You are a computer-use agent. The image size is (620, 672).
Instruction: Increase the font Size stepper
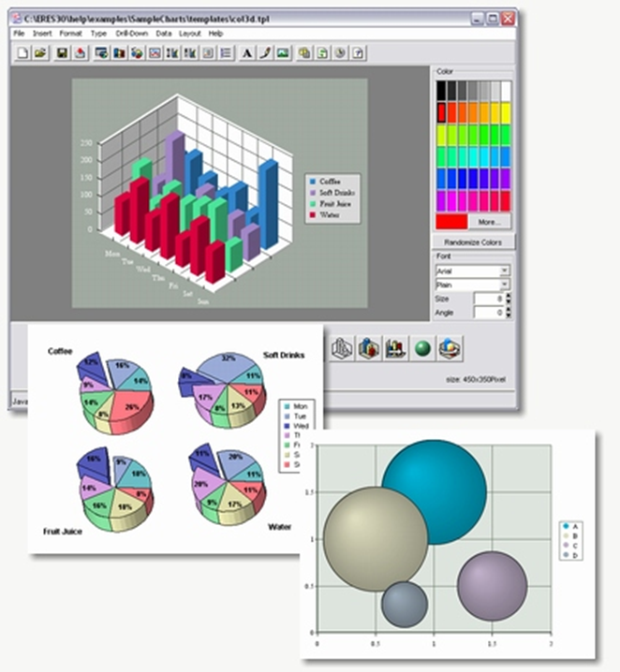509,295
